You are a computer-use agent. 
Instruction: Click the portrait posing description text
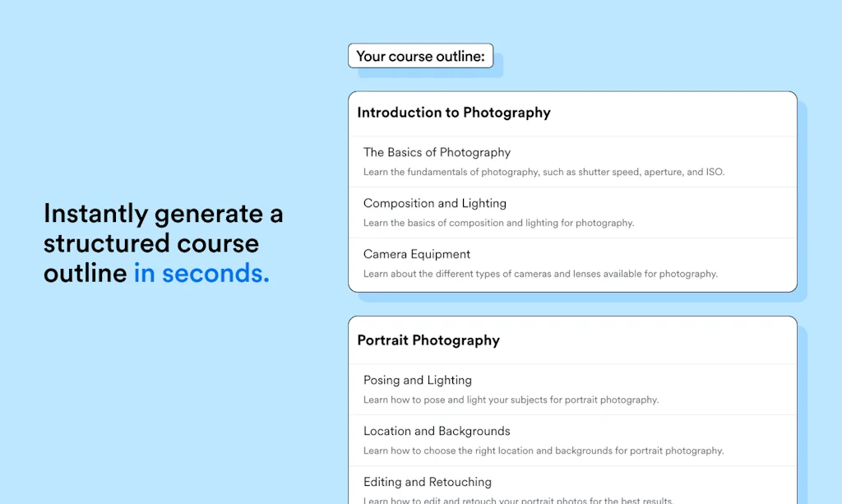(x=512, y=400)
